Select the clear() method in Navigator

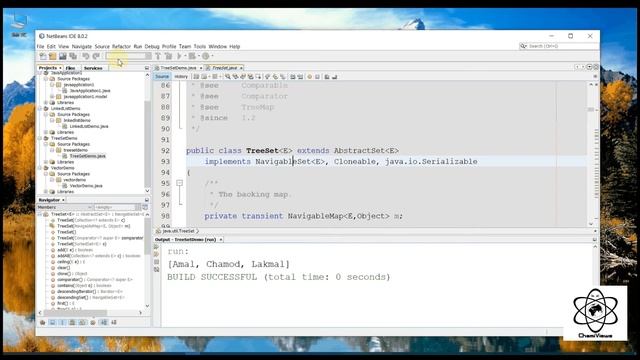point(63,268)
